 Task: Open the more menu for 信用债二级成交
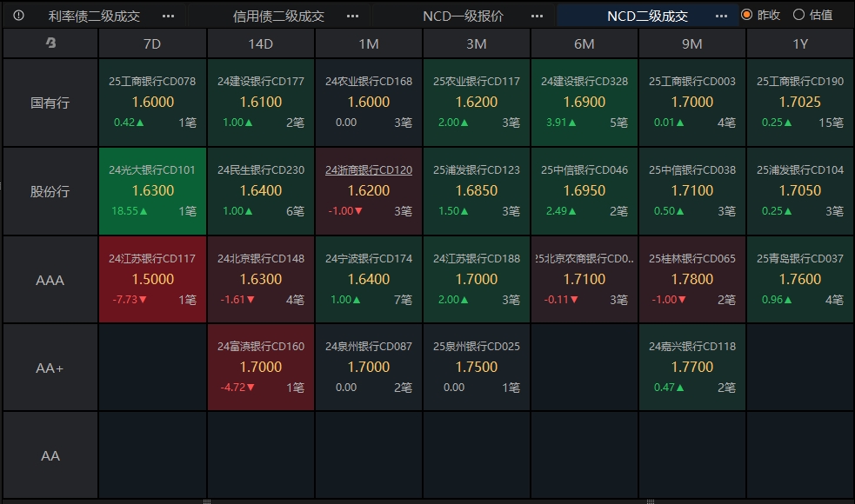click(x=353, y=17)
